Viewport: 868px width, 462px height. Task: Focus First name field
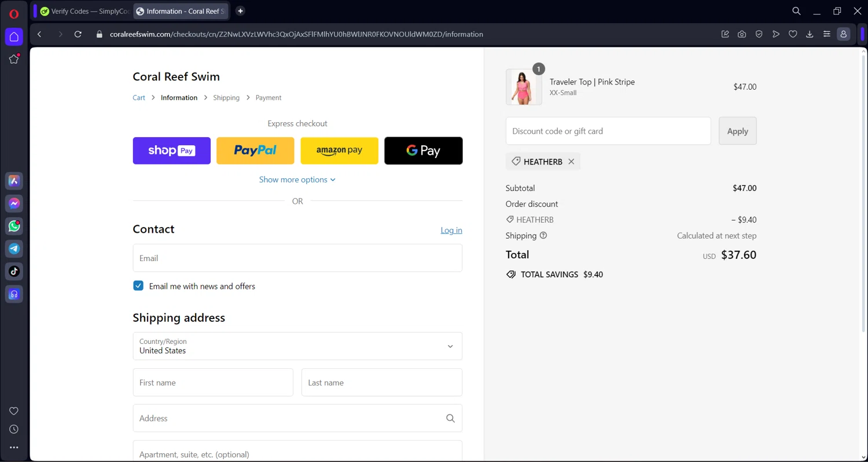(213, 383)
